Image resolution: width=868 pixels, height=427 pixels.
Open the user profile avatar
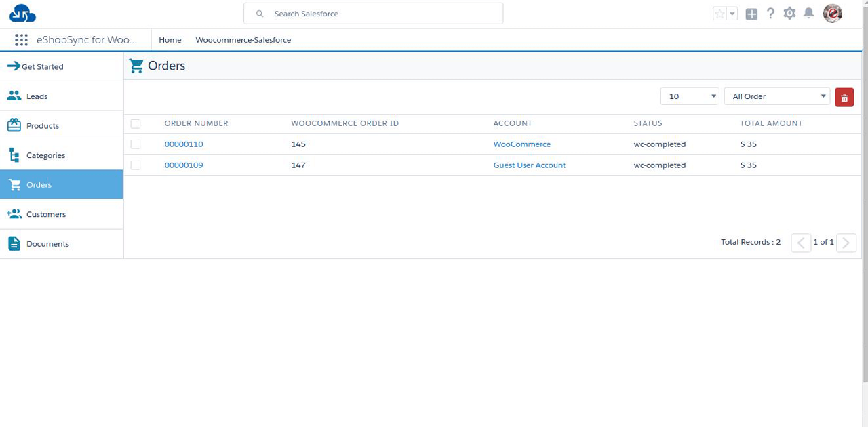[x=832, y=14]
